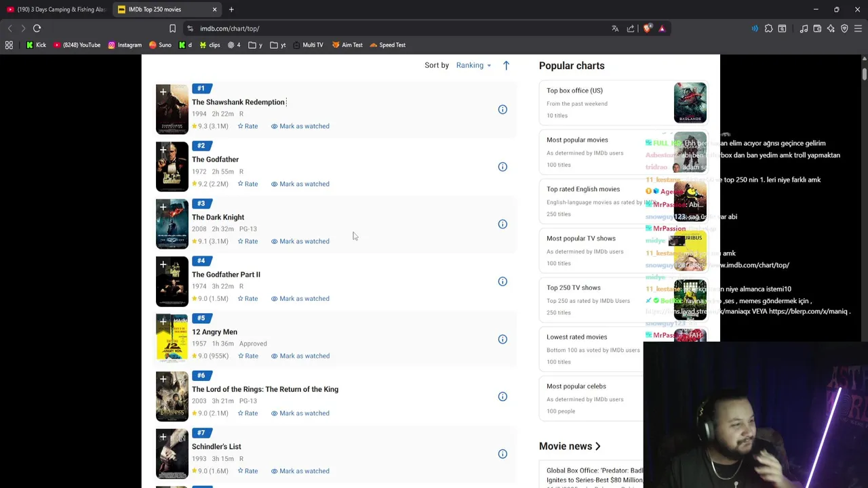Viewport: 868px width, 488px height.
Task: Open the Sort by Ranking dropdown
Action: [x=473, y=65]
